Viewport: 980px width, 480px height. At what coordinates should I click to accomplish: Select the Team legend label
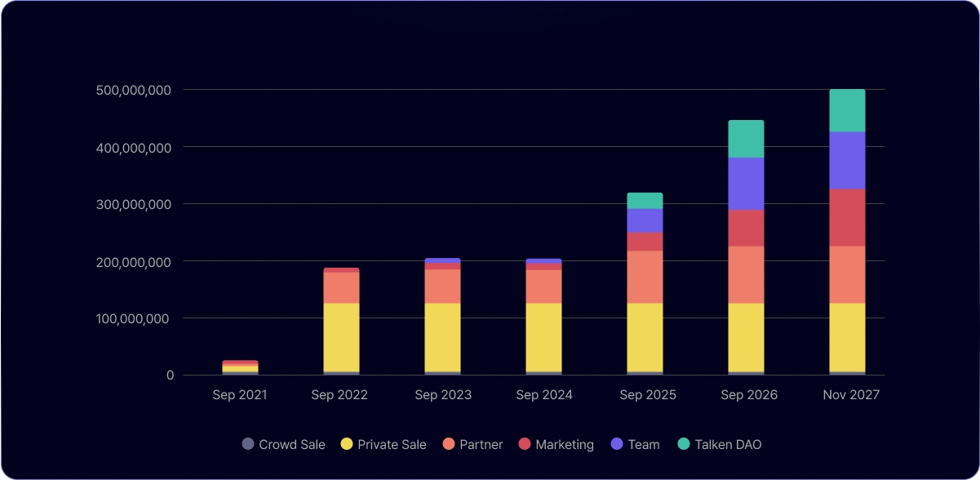pos(644,445)
